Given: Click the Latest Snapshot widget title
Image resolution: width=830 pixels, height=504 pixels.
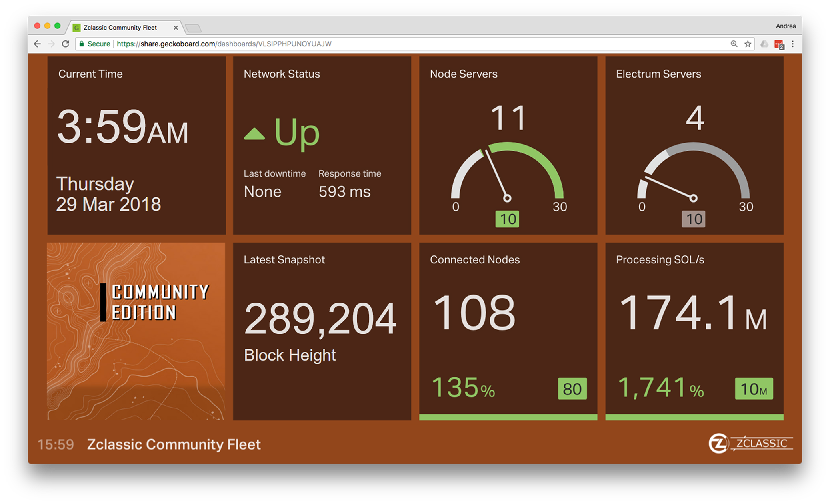Looking at the screenshot, I should 284,260.
